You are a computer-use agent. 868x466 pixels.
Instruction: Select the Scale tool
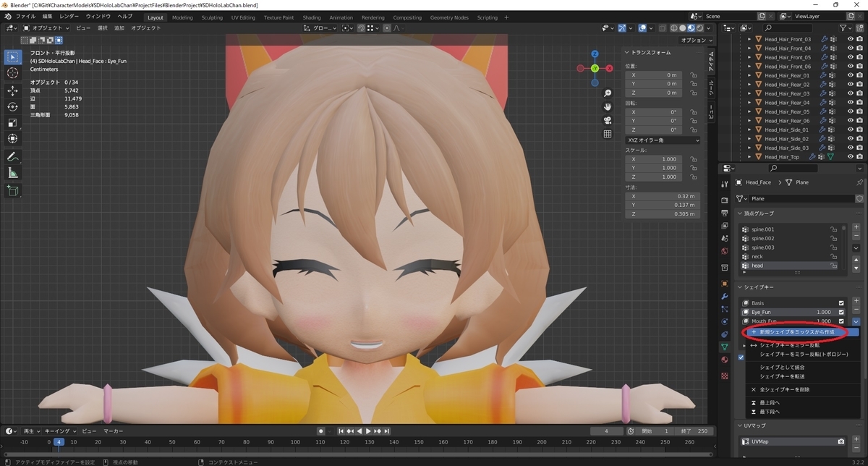tap(12, 122)
